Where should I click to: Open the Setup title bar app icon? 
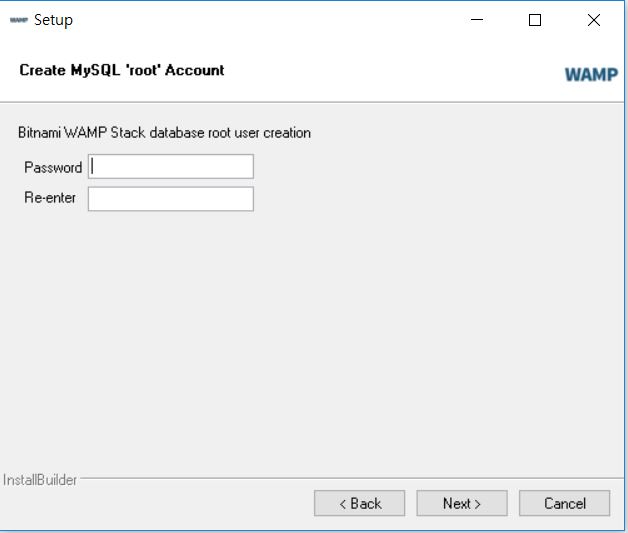pyautogui.click(x=19, y=20)
